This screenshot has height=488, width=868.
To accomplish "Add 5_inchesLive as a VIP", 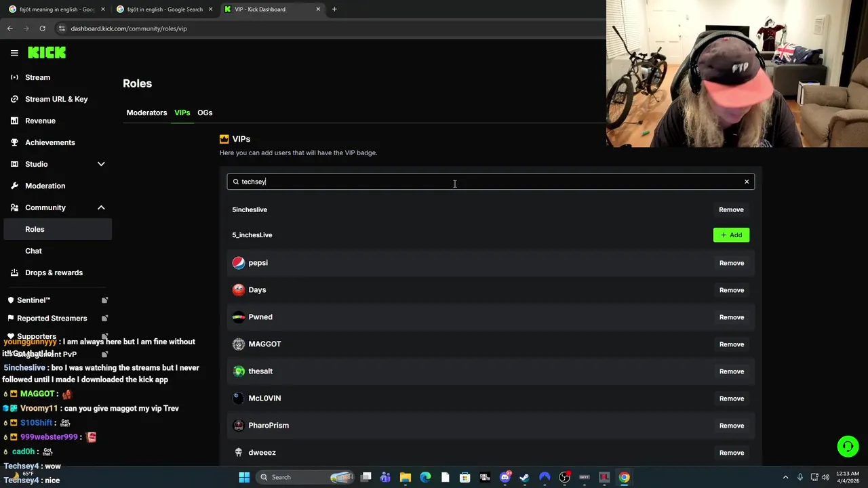I will pyautogui.click(x=731, y=235).
